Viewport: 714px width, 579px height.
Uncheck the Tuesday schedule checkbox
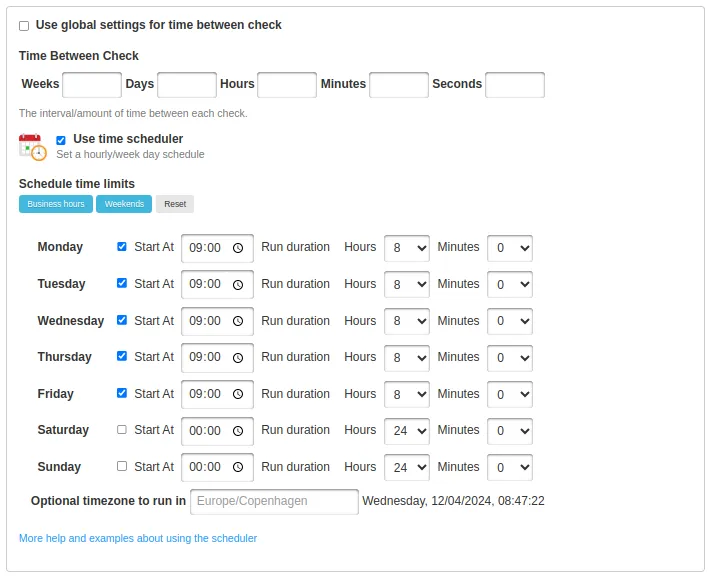coord(122,283)
